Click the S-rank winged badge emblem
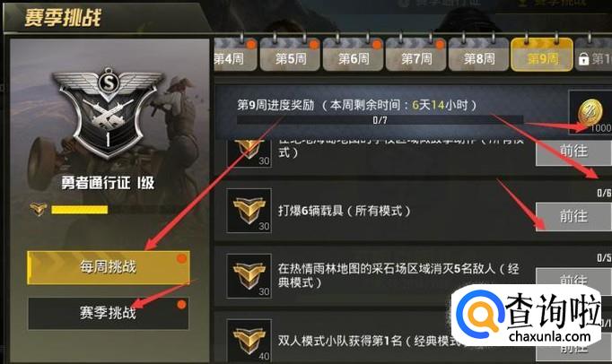The height and width of the screenshot is (364, 612). (x=108, y=111)
